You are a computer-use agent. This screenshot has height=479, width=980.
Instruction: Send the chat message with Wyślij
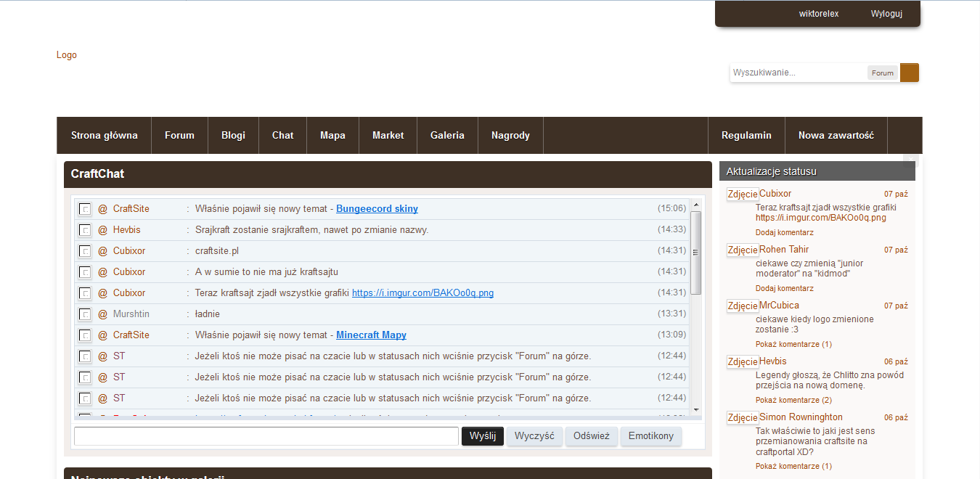pyautogui.click(x=483, y=436)
